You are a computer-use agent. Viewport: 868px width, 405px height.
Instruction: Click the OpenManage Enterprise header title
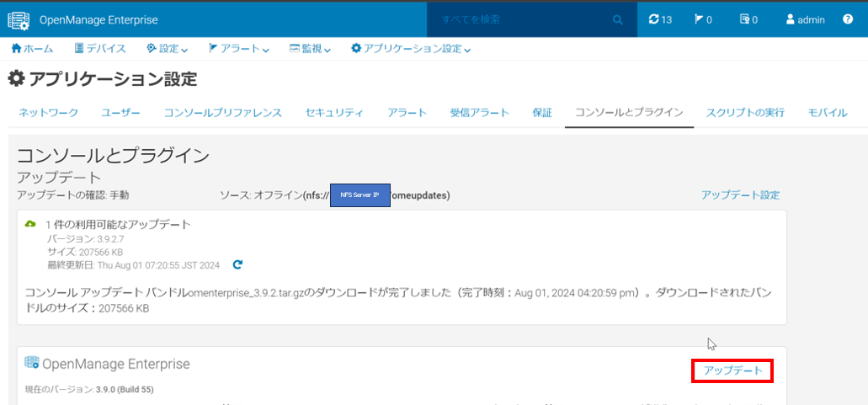(99, 20)
